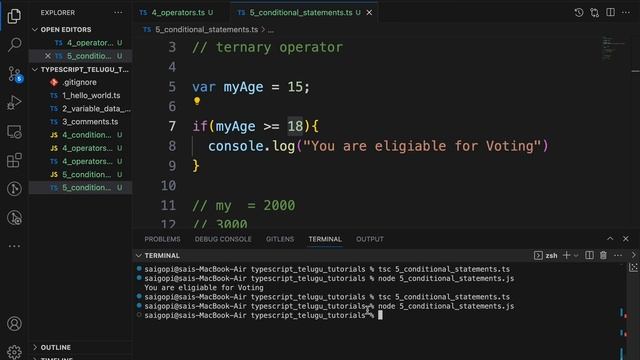The height and width of the screenshot is (360, 640).
Task: Open the Manage gear menu
Action: click(14, 352)
